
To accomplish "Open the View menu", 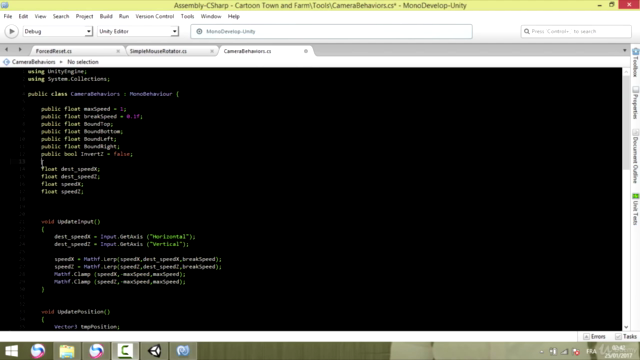I will 40,16.
